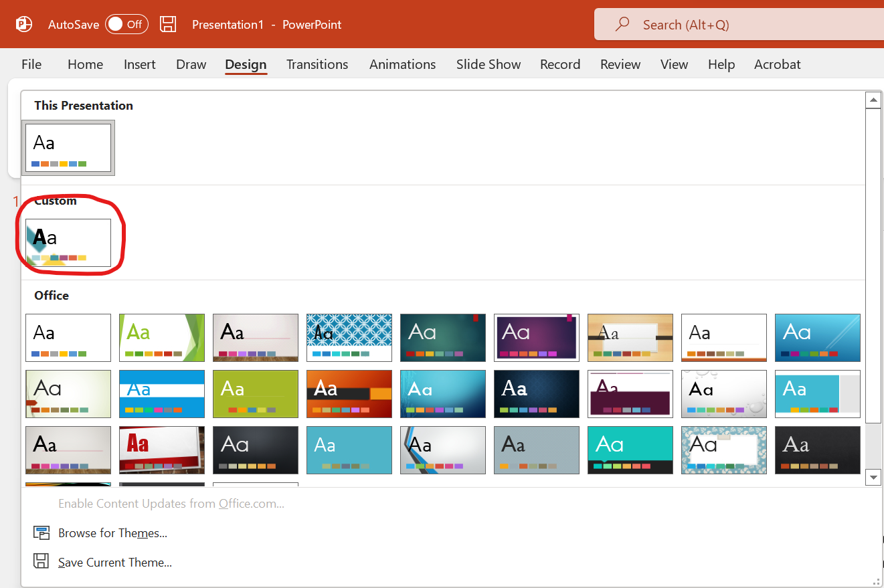Open the File tab
This screenshot has width=884, height=588.
click(x=31, y=64)
